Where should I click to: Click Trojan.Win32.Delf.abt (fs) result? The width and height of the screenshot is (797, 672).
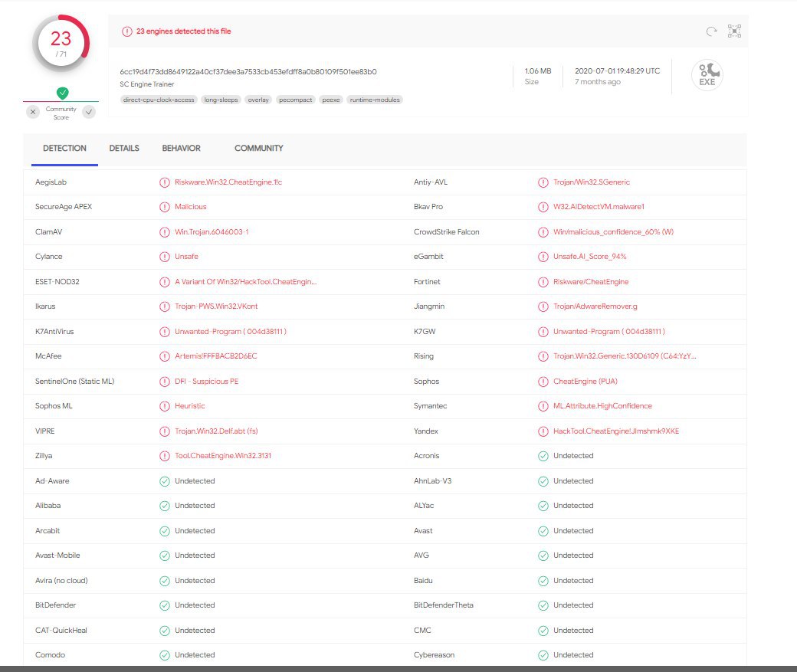point(216,431)
